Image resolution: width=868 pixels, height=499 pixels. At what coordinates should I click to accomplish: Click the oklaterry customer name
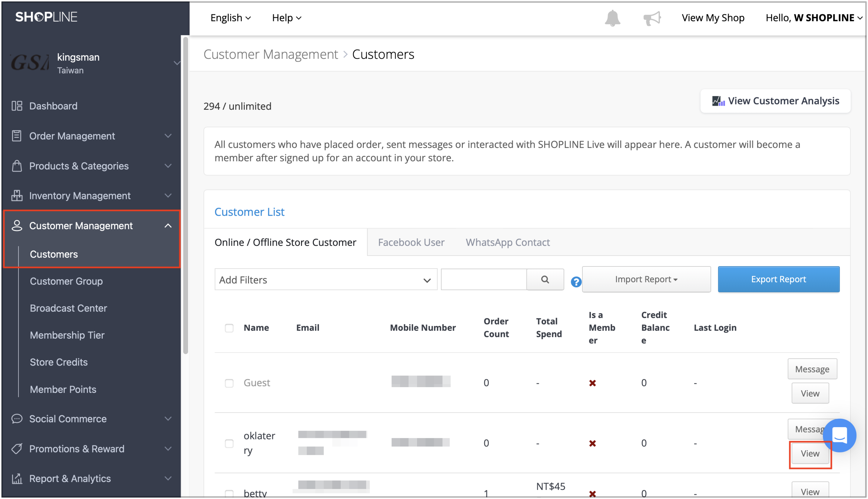pos(259,443)
